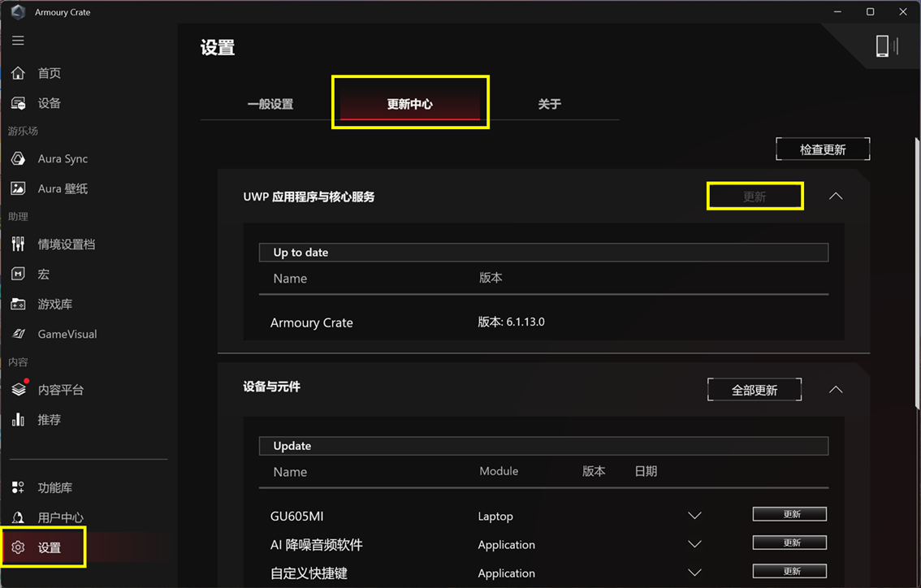The image size is (921, 588).
Task: Update 自定义快捷键 application
Action: [x=789, y=571]
